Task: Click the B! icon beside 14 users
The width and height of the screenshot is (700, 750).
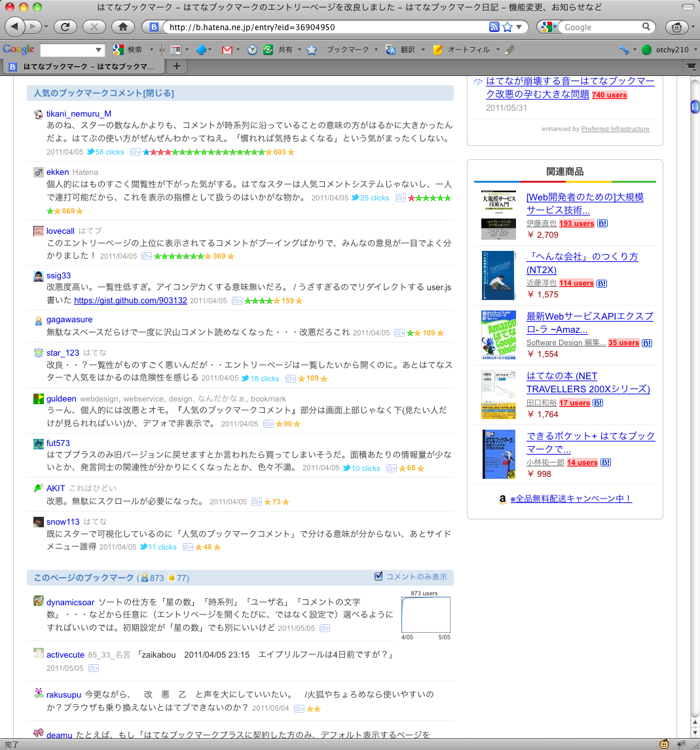Action: 605,462
